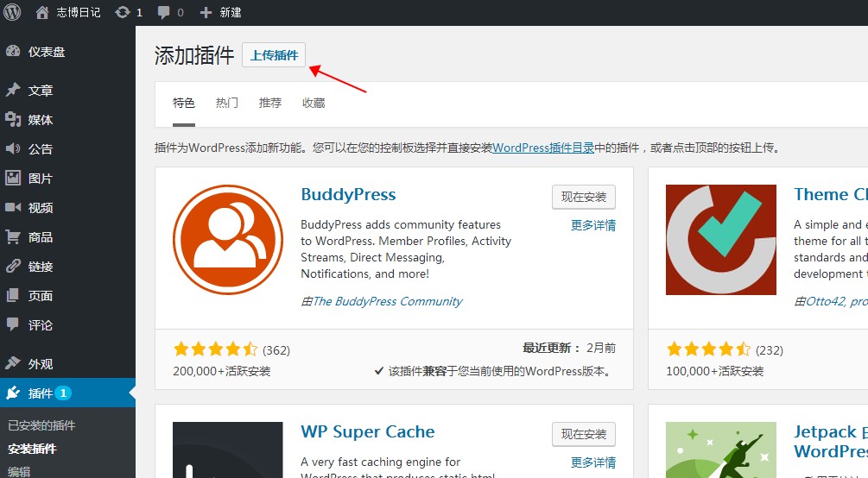This screenshot has height=478, width=868.
Task: Open the WordPress插件目录 link
Action: (x=543, y=148)
